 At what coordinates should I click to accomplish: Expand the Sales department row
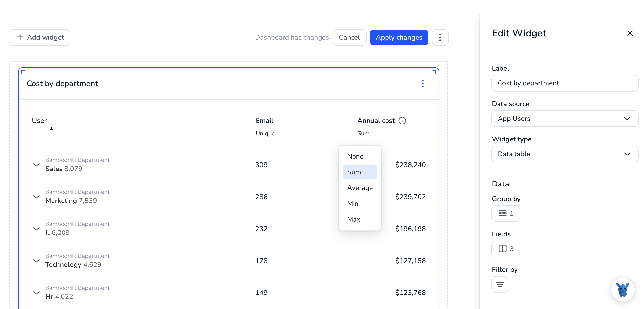[x=36, y=165]
